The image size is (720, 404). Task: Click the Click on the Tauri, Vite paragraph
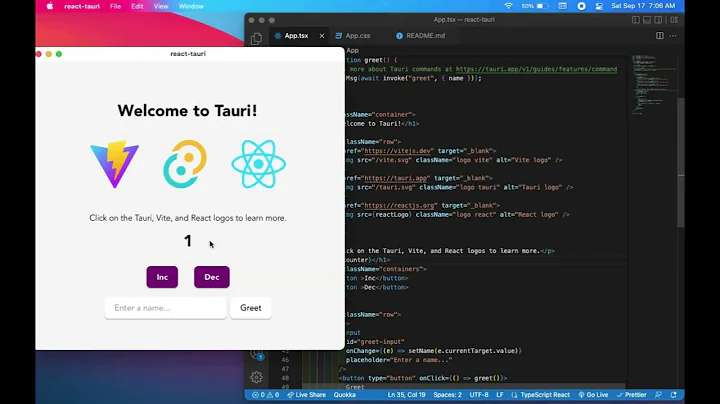pyautogui.click(x=187, y=218)
